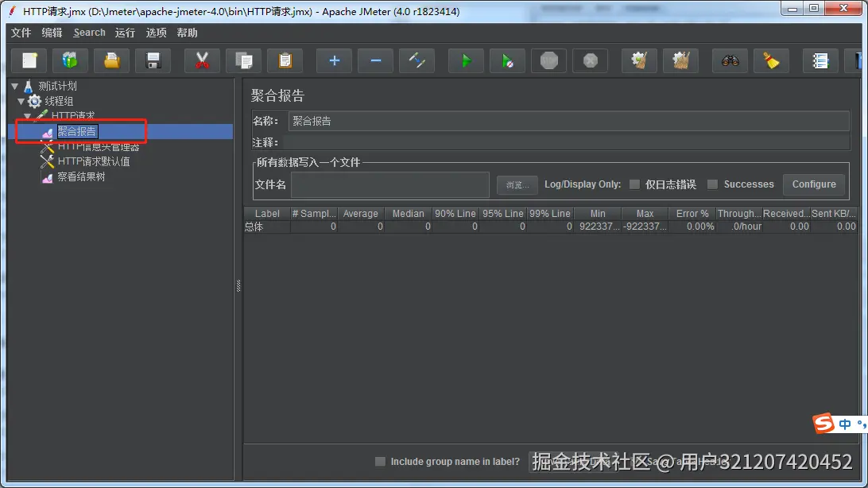Click the 95% Line column header
Screen dimensions: 868x488
tap(502, 214)
